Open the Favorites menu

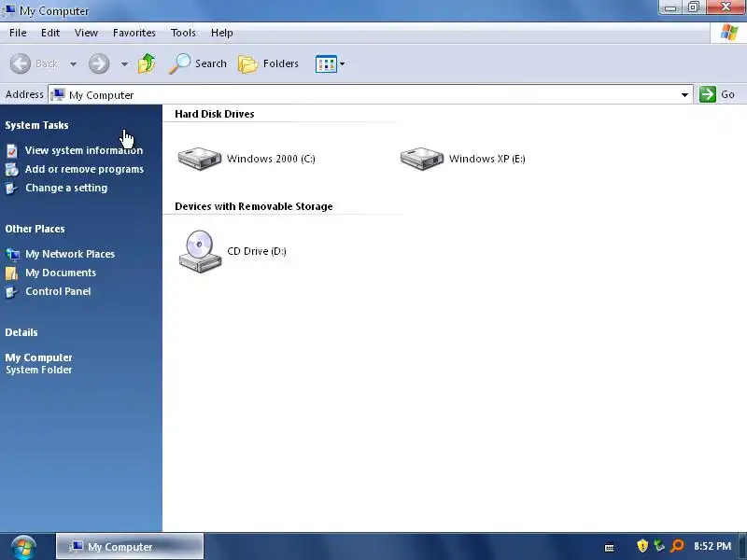[x=134, y=33]
